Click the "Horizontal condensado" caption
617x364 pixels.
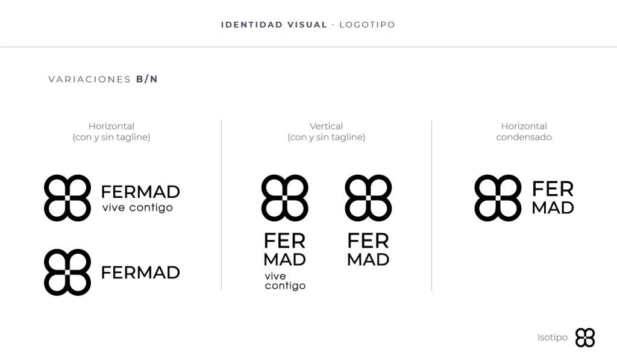(524, 131)
